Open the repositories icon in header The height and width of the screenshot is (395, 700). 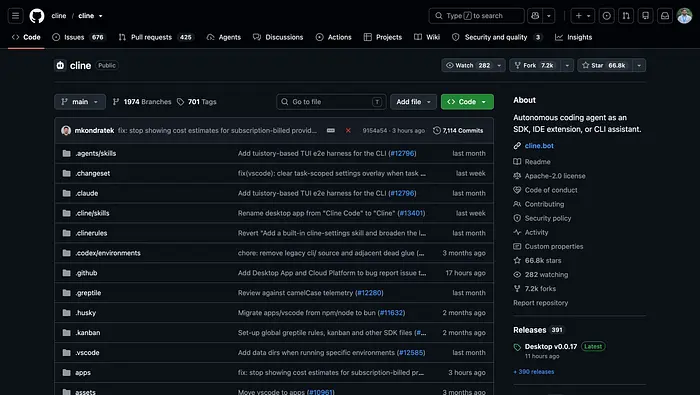click(x=646, y=16)
